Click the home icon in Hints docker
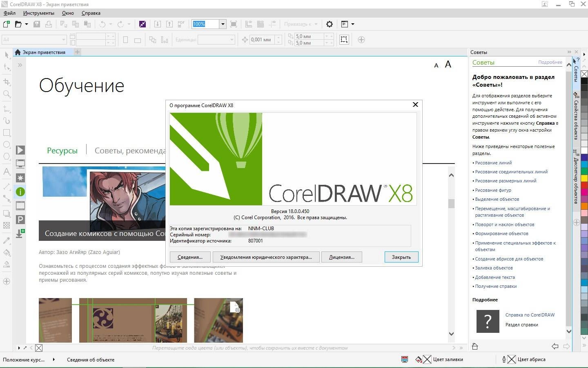588x368 pixels. coord(474,346)
